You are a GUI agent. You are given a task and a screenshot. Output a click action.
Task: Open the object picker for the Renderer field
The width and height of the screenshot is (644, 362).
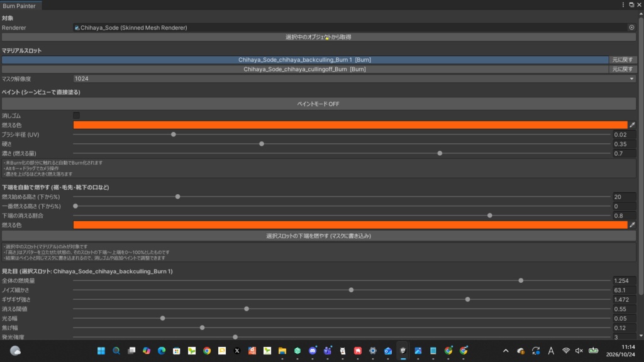pyautogui.click(x=631, y=28)
